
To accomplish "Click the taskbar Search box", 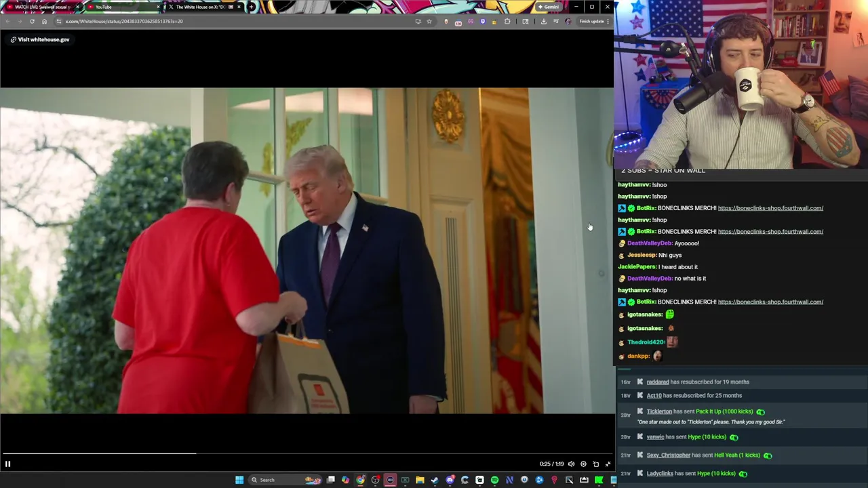I will (285, 480).
